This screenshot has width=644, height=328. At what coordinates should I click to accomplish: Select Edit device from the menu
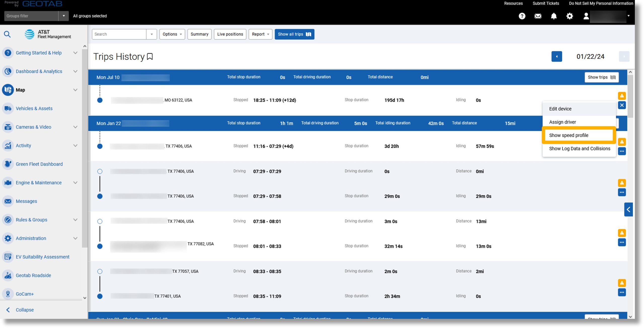click(x=579, y=109)
